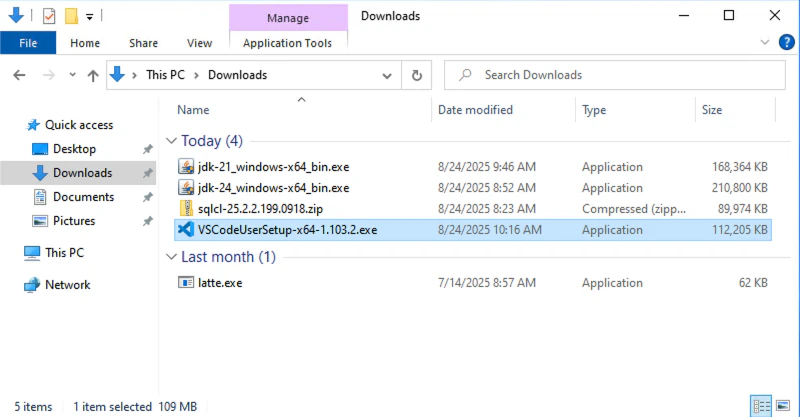Collapse the Last month group

click(x=171, y=257)
